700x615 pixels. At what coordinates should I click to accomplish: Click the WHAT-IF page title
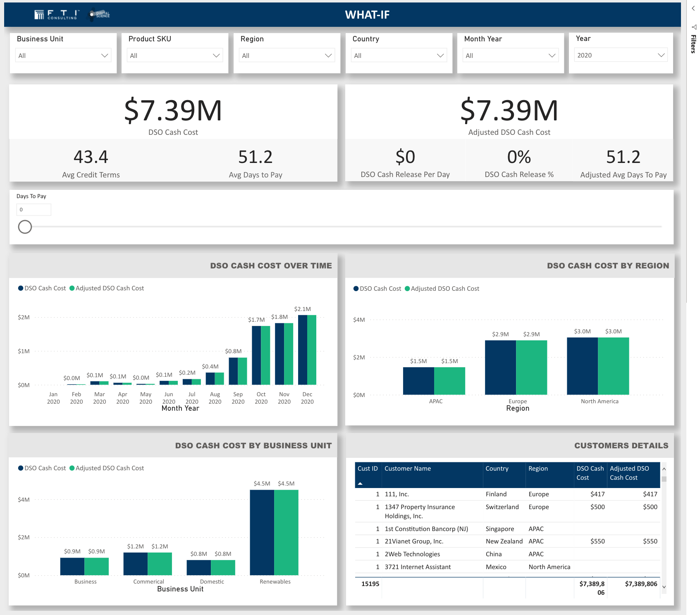[367, 15]
